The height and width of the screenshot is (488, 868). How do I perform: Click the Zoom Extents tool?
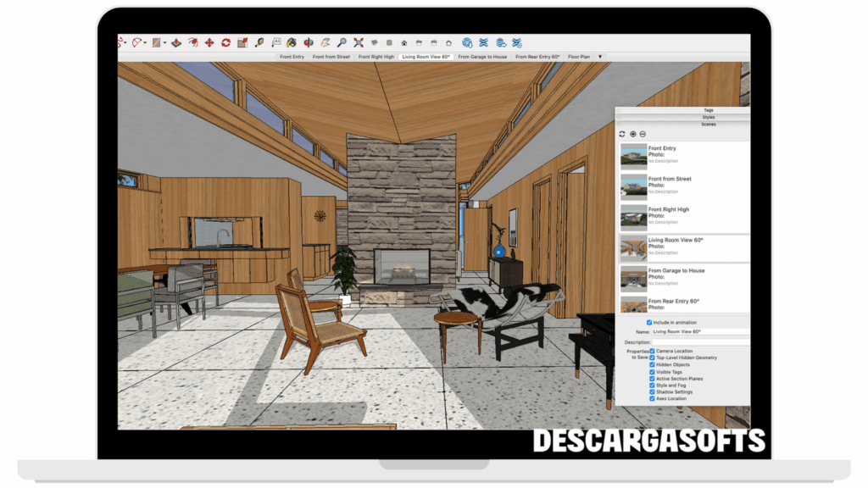click(x=359, y=42)
